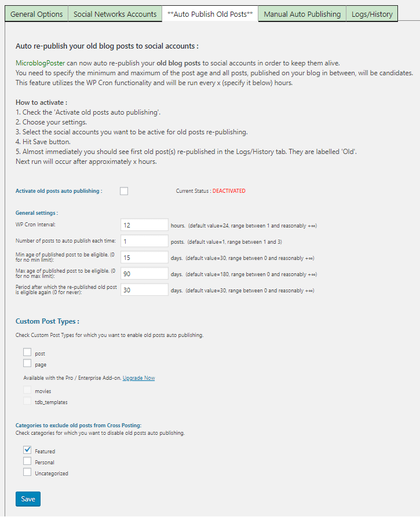Select the number of posts input field
Image resolution: width=420 pixels, height=517 pixels.
tap(144, 241)
